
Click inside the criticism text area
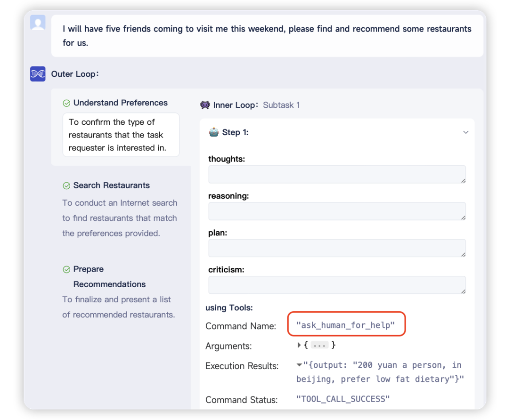point(336,285)
